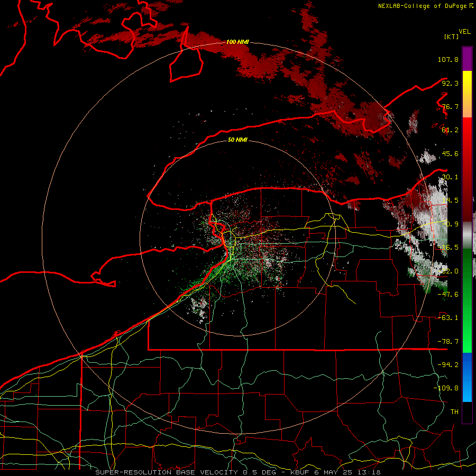This screenshot has height=476, width=476.
Task: Click the 100 NMI range ring label
Action: [x=237, y=42]
